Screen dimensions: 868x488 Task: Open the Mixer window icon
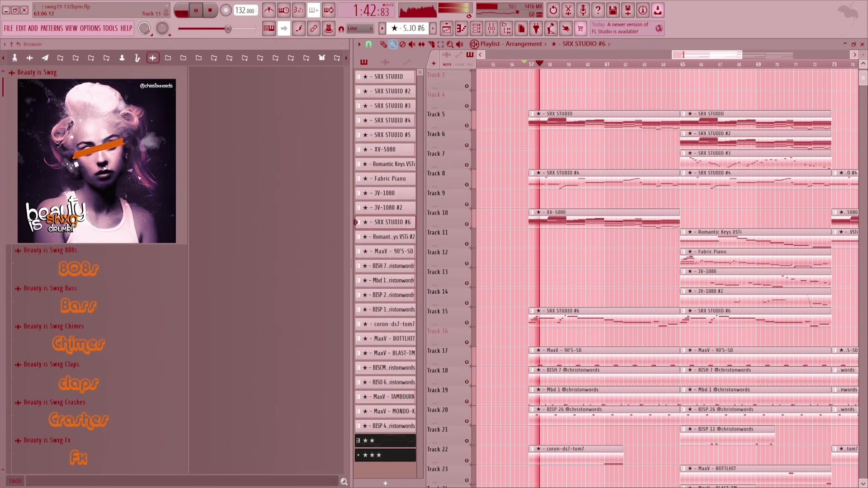click(491, 29)
